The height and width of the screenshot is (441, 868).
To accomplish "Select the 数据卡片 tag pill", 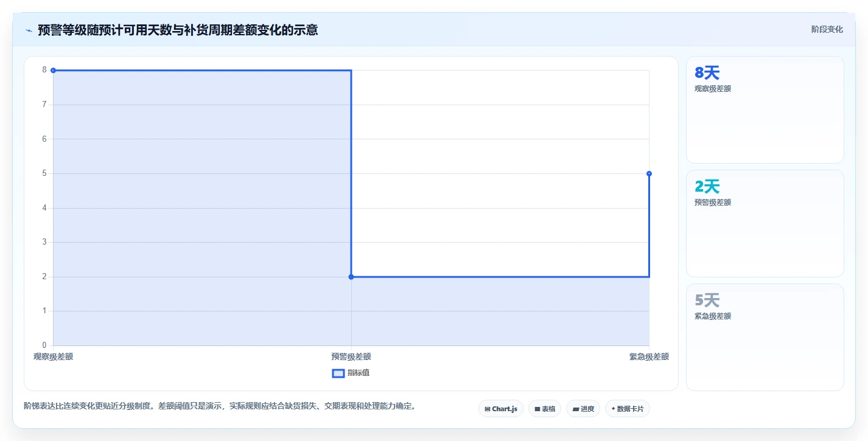I will [628, 409].
